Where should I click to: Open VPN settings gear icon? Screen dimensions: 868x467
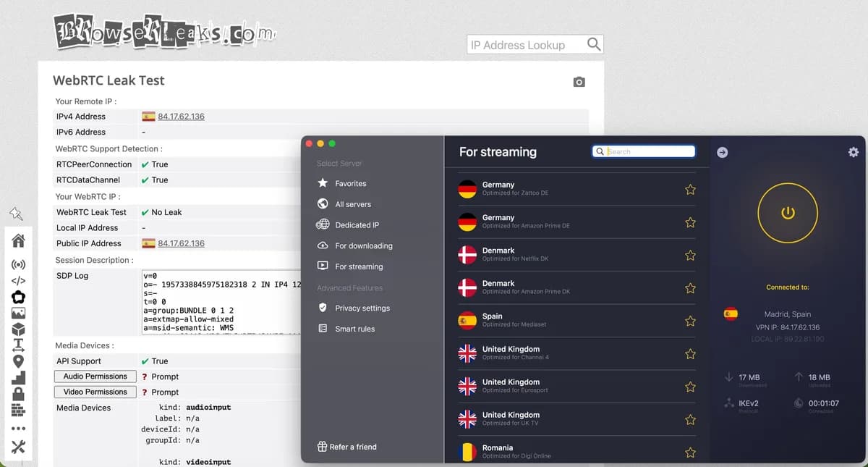854,152
